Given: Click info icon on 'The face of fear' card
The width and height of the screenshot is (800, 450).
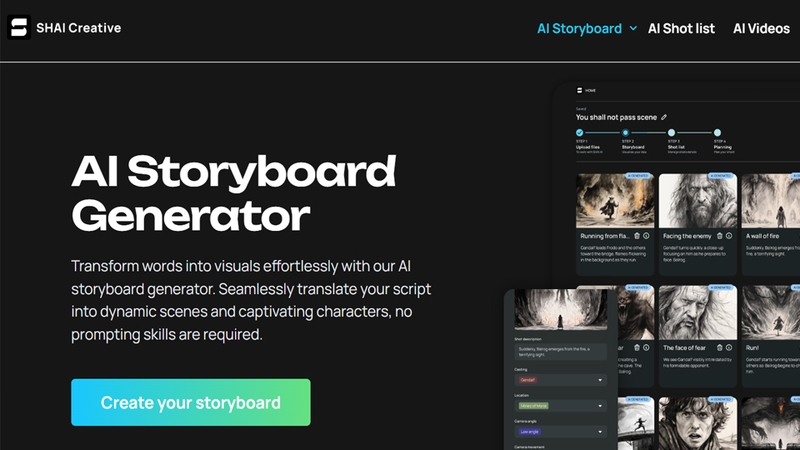Looking at the screenshot, I should (729, 347).
